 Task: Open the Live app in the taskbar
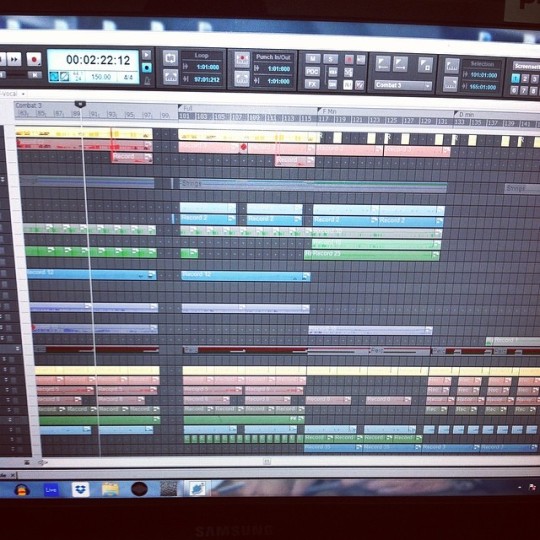pyautogui.click(x=51, y=489)
